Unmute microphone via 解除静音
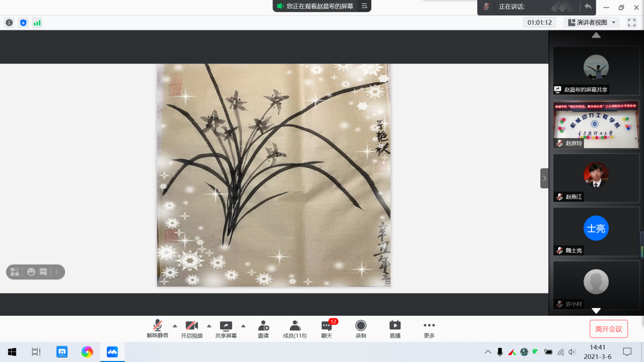Screen dimensions: 644x362 (x=158, y=328)
